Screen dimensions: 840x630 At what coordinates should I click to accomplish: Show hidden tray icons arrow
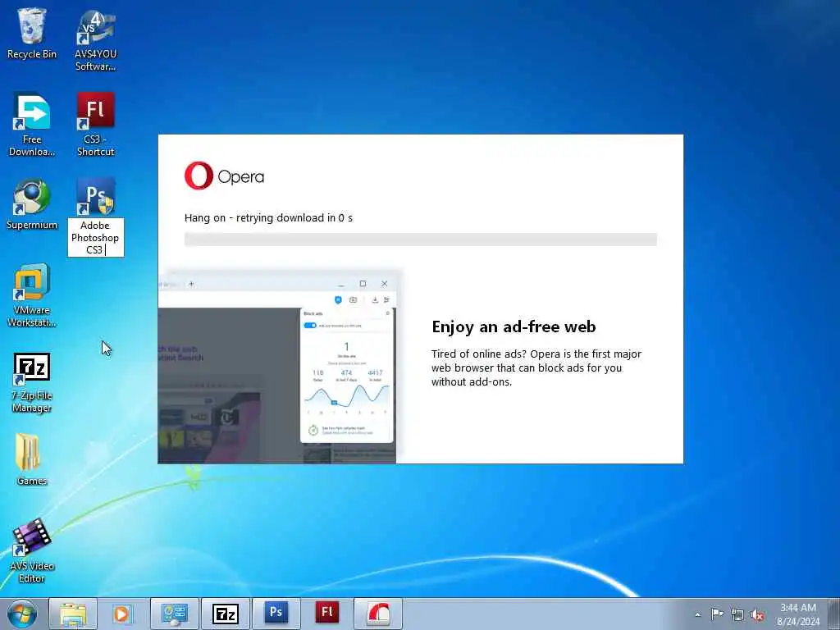[x=697, y=614]
